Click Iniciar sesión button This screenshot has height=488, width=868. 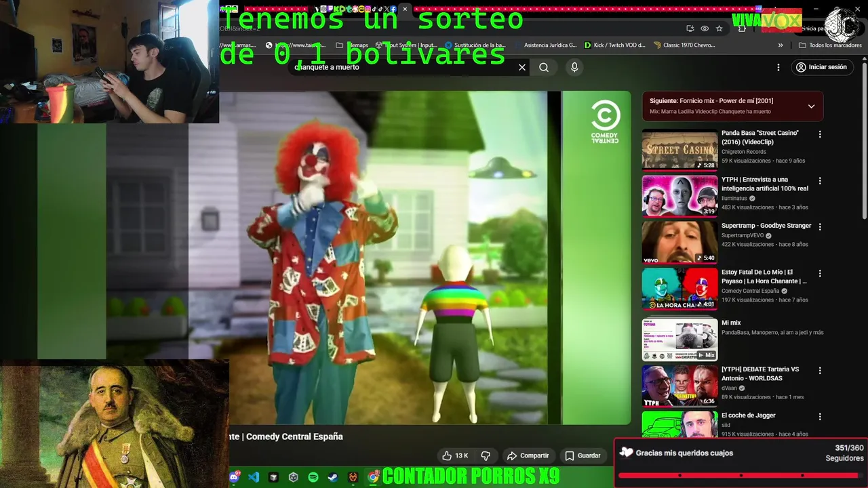click(x=821, y=67)
